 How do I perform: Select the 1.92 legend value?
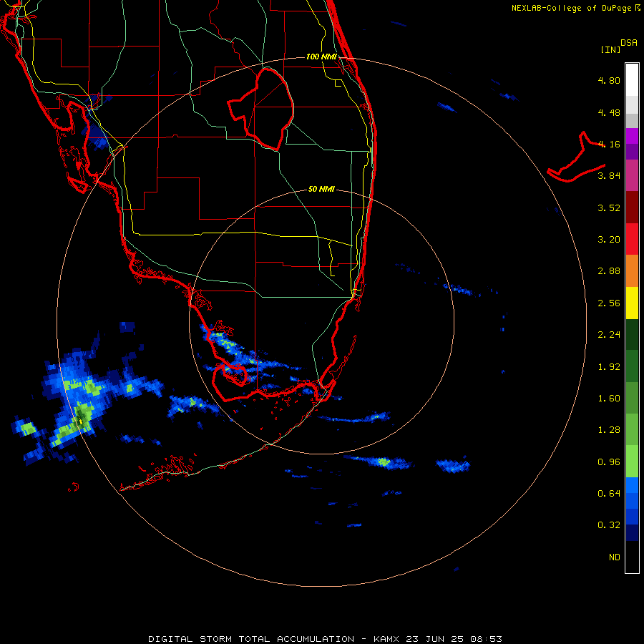click(x=609, y=367)
